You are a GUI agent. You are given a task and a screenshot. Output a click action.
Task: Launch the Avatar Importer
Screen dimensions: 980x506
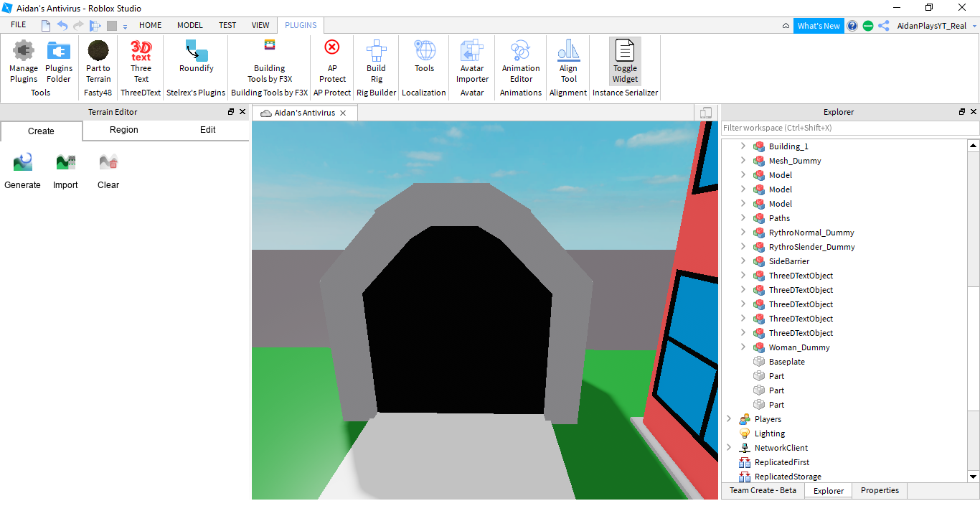pos(472,62)
